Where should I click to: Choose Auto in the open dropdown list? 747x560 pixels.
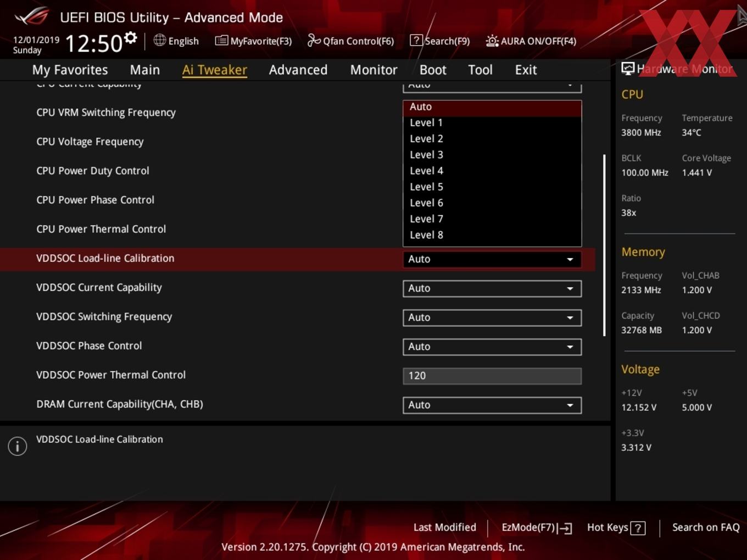click(x=492, y=107)
